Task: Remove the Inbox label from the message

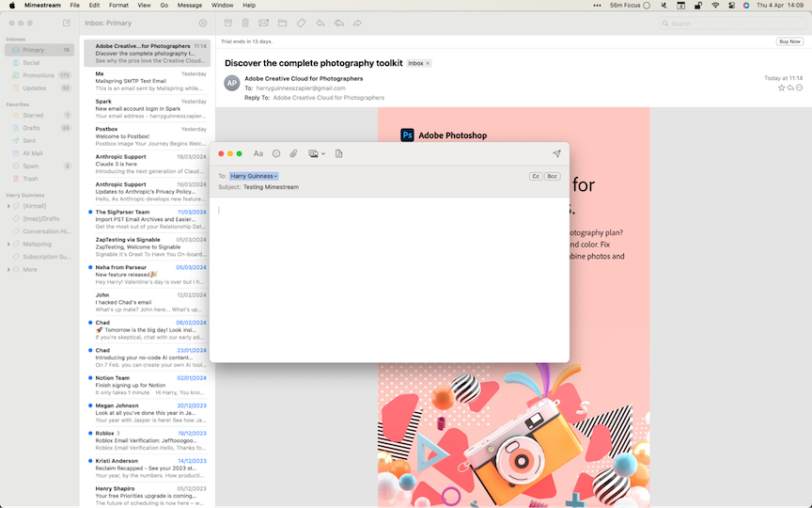Action: 428,63
